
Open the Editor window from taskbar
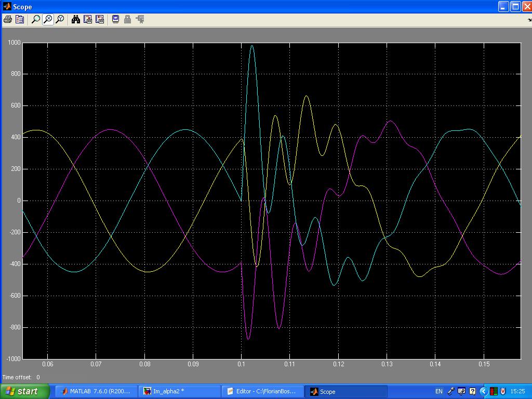pyautogui.click(x=263, y=391)
